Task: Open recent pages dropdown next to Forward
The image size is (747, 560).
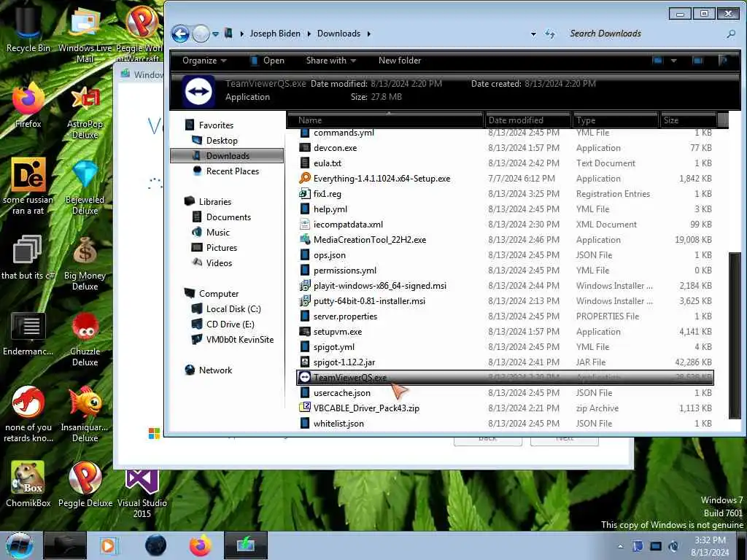Action: [215, 34]
